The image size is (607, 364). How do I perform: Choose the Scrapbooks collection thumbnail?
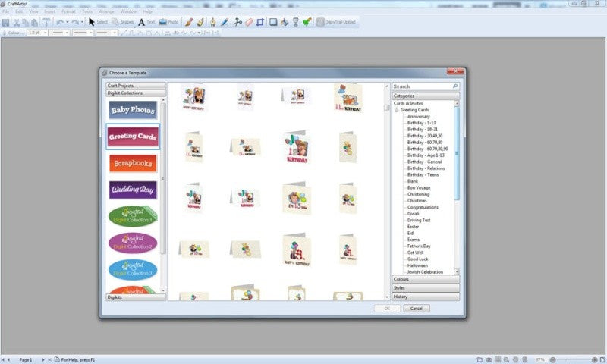(133, 163)
